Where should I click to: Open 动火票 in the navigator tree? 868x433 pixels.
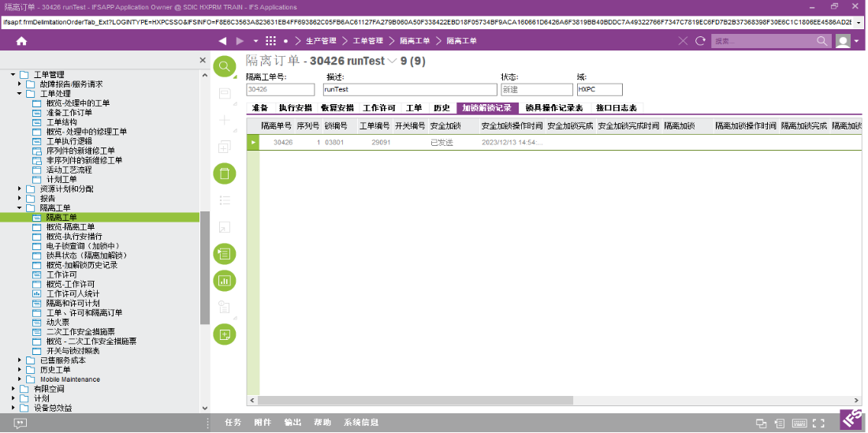pos(58,323)
